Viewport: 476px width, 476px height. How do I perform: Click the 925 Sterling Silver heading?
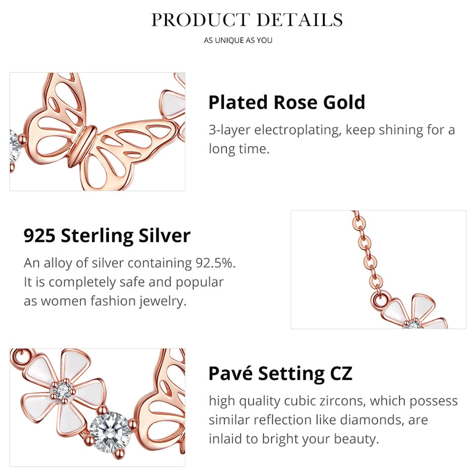pos(107,236)
